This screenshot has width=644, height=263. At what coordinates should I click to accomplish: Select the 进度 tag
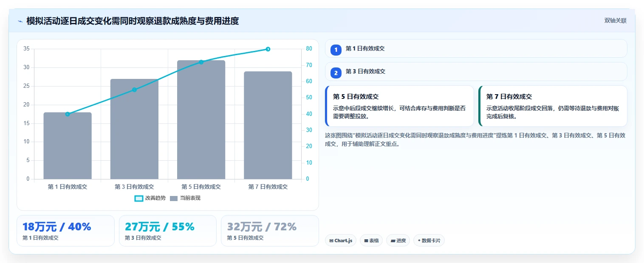coord(398,241)
